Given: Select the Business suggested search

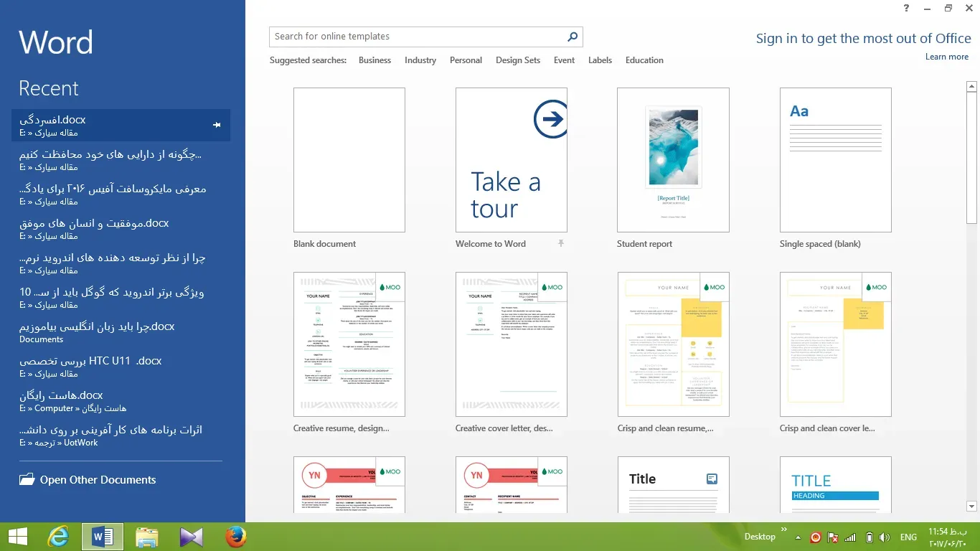Looking at the screenshot, I should [374, 60].
